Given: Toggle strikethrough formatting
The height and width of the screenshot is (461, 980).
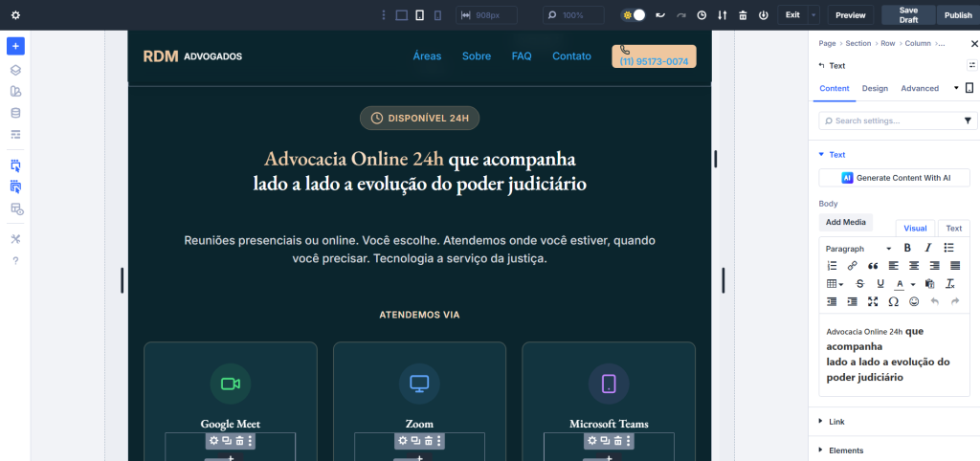Looking at the screenshot, I should pyautogui.click(x=860, y=284).
